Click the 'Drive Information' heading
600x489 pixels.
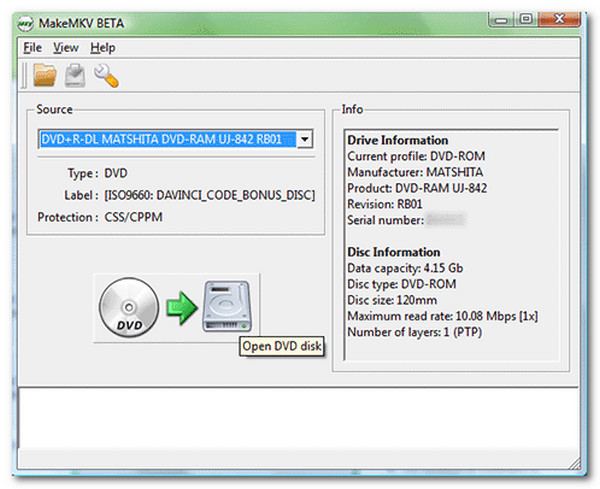click(x=398, y=140)
